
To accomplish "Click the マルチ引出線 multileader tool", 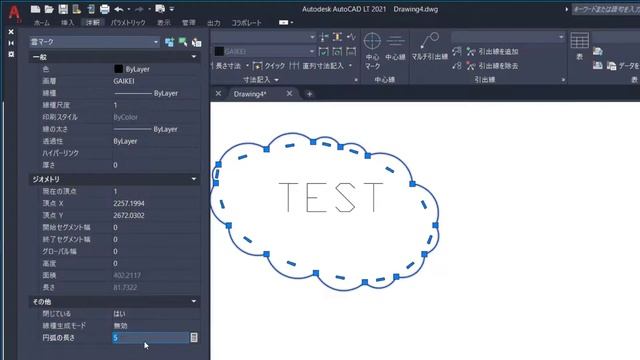I will (429, 47).
